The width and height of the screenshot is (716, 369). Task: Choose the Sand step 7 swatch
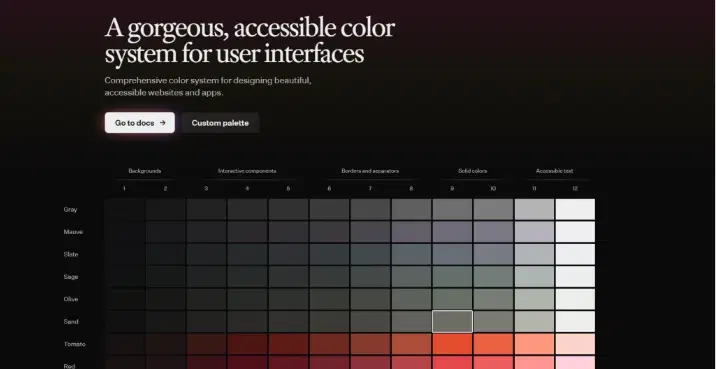click(x=370, y=322)
